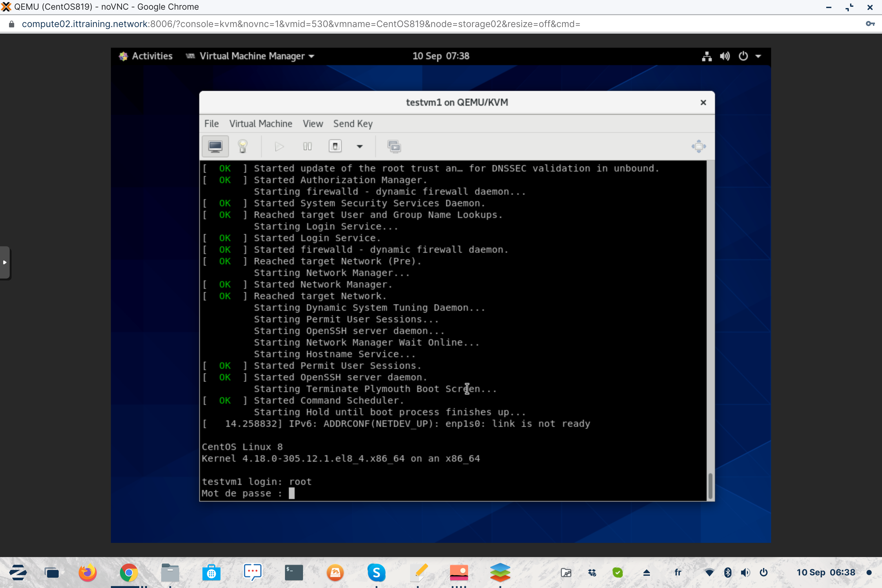882x588 pixels.
Task: Click the screenshot tray icon
Action: pyautogui.click(x=566, y=573)
